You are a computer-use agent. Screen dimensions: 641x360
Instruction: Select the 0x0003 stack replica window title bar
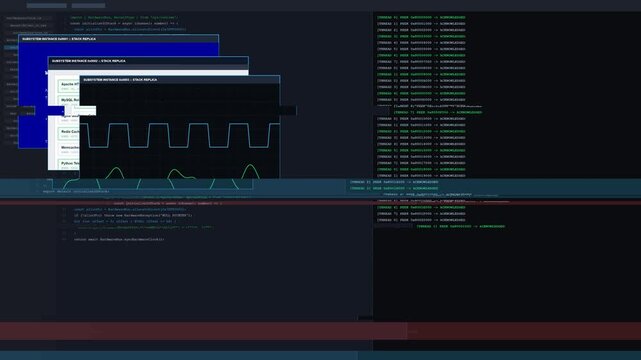pyautogui.click(x=180, y=80)
